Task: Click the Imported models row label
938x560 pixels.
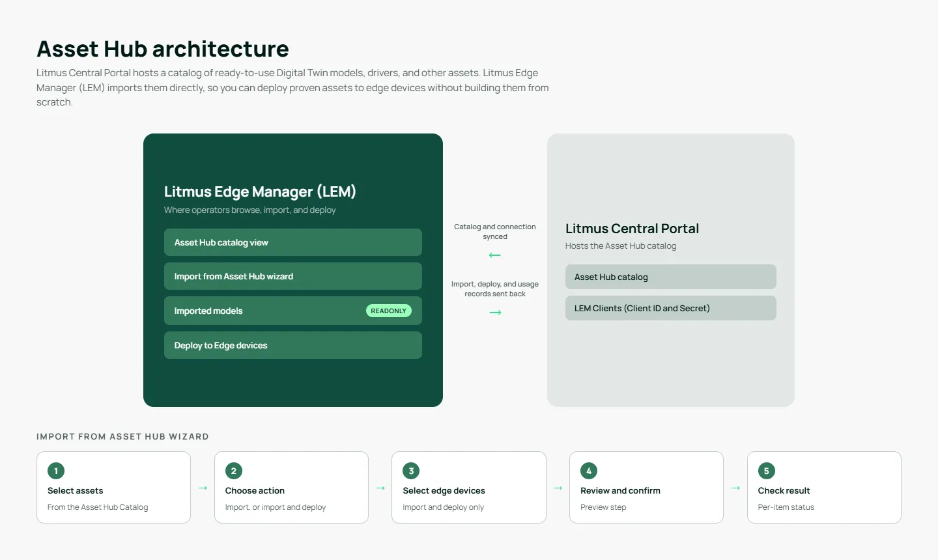Action: [208, 311]
